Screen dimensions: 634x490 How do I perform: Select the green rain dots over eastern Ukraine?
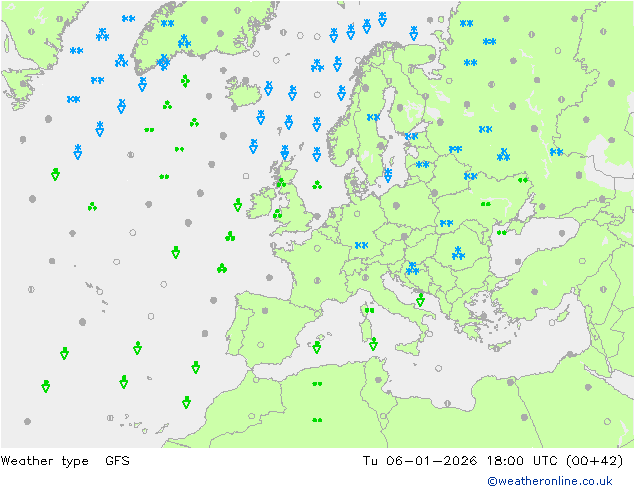tap(523, 180)
